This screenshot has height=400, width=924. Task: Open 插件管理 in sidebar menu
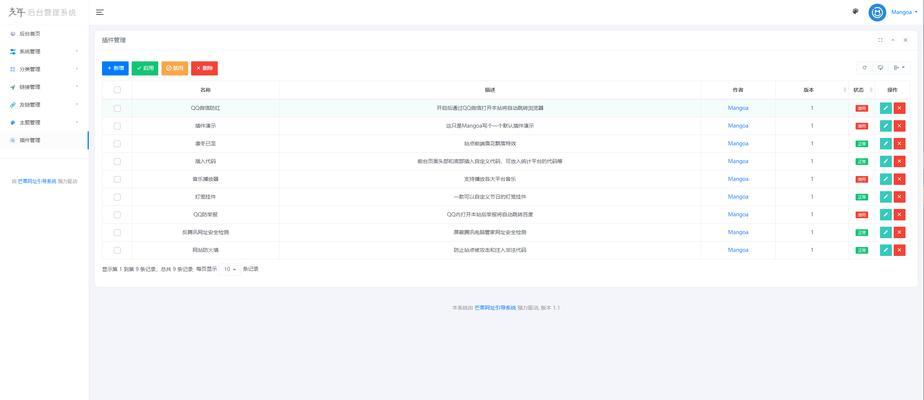[44, 140]
